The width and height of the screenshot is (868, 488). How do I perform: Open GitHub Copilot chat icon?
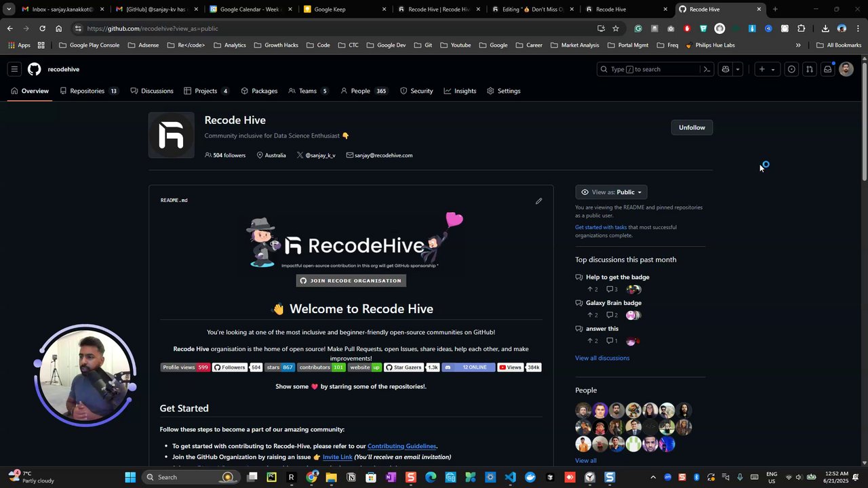(726, 69)
